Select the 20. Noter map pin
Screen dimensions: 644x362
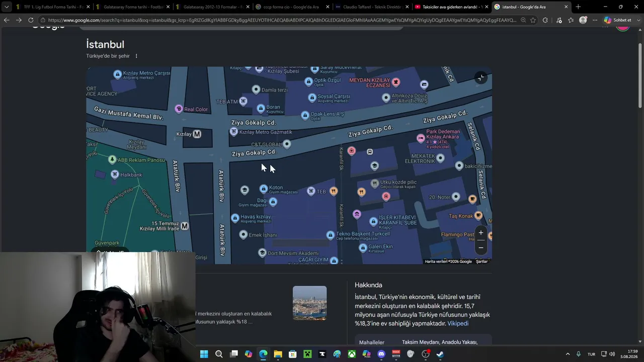pos(456,197)
